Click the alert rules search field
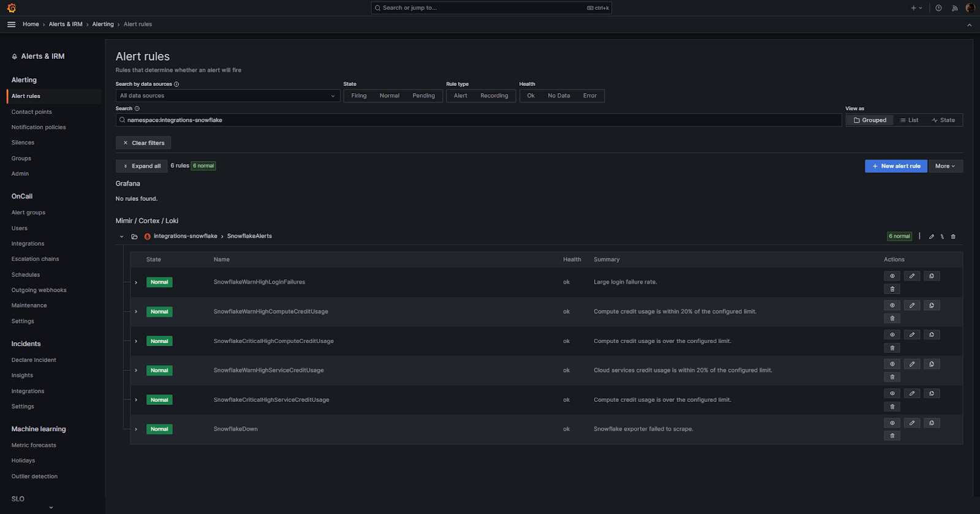The height and width of the screenshot is (514, 980). click(479, 120)
